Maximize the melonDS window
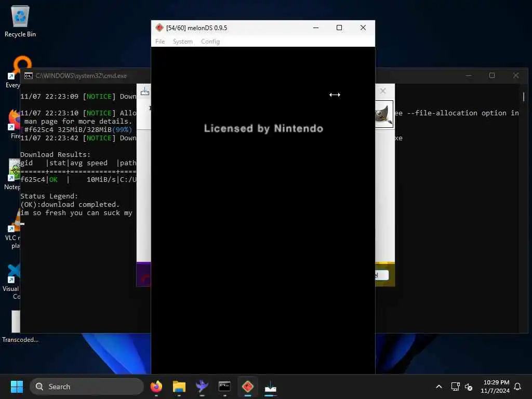532x399 pixels. (339, 28)
